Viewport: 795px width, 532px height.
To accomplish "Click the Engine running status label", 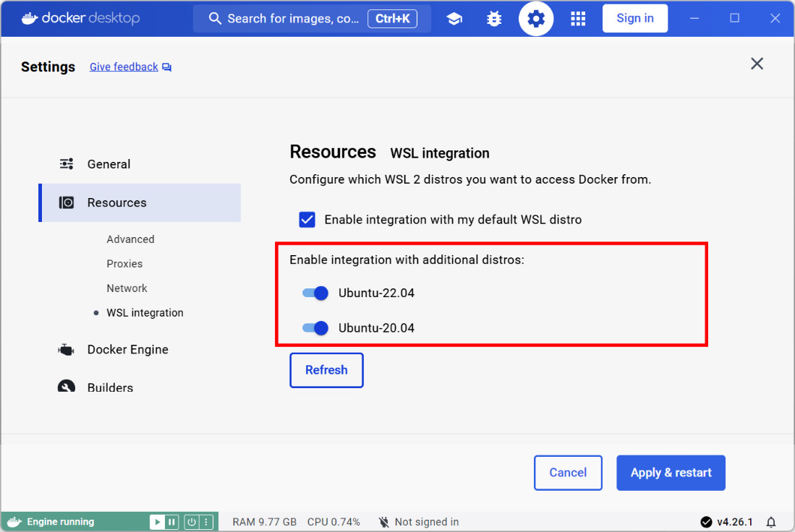I will 60,522.
